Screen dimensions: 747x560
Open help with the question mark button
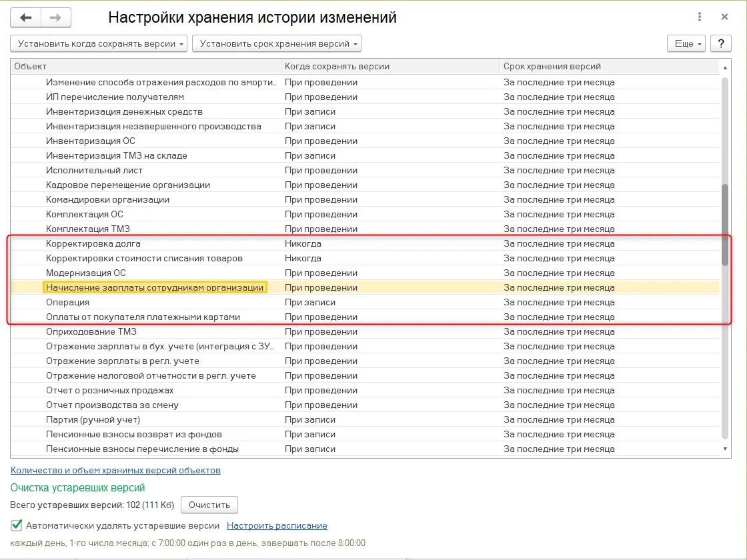click(721, 43)
